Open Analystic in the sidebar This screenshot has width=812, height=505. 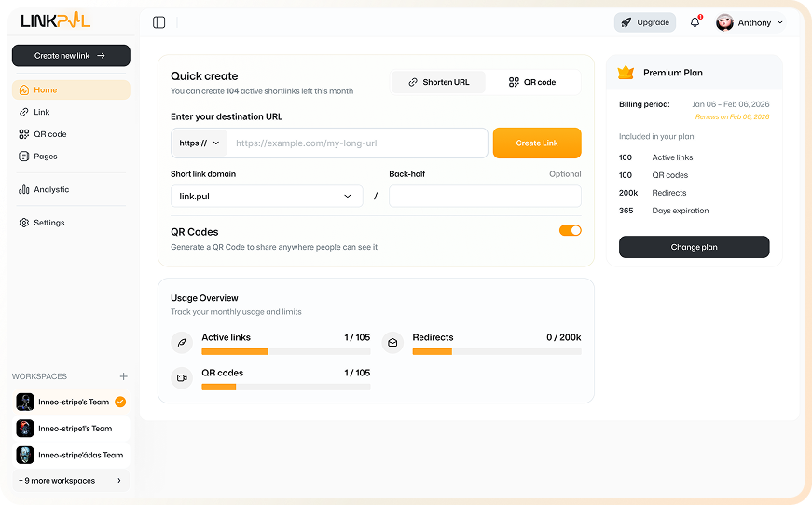tap(71, 189)
